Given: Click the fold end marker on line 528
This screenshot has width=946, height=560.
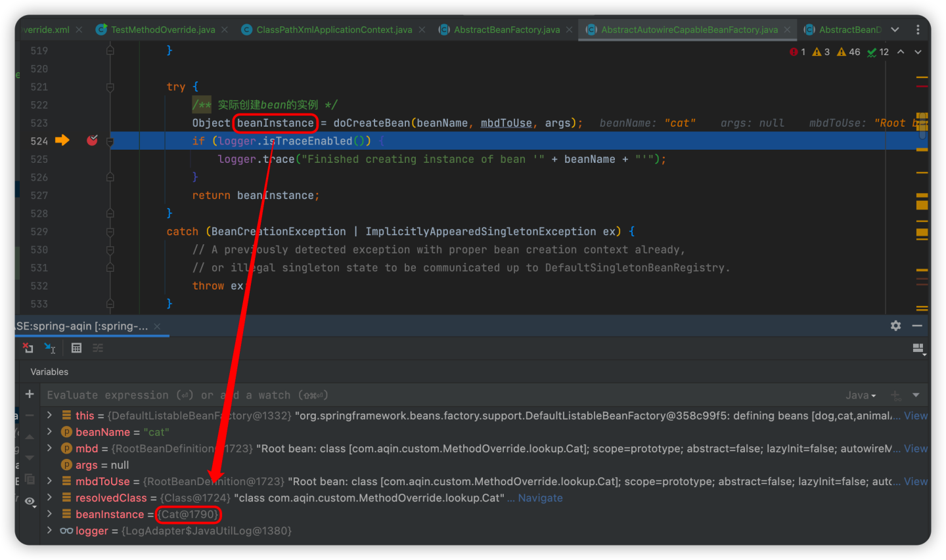Looking at the screenshot, I should [110, 213].
